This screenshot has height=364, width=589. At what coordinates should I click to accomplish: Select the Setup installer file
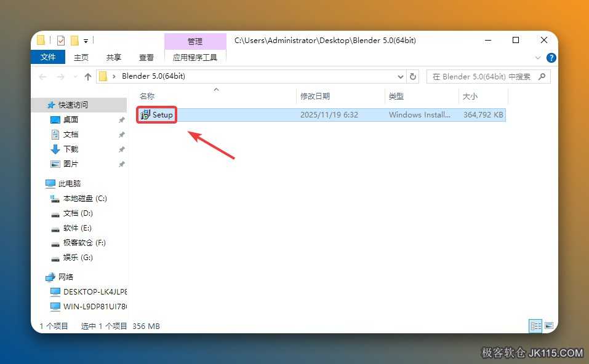[323, 115]
